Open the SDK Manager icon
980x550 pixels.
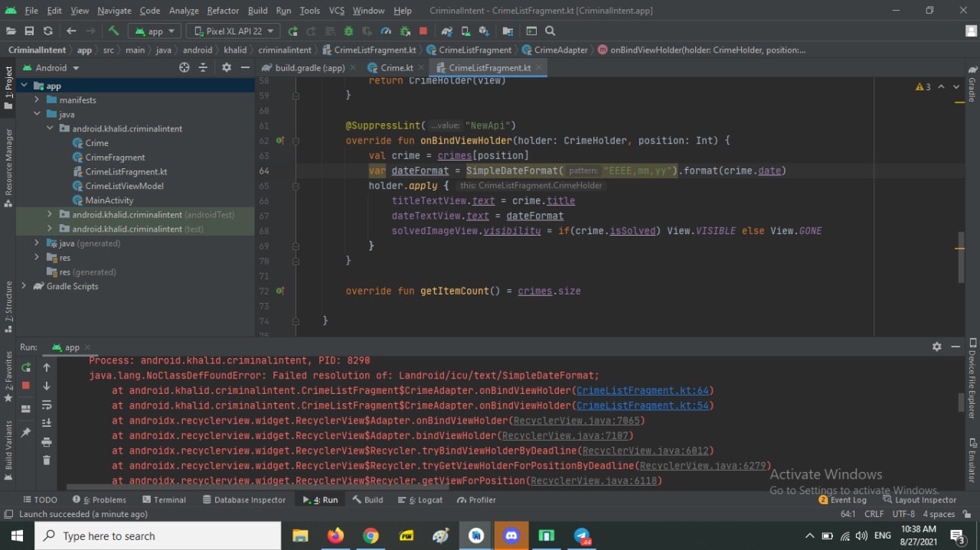[484, 31]
